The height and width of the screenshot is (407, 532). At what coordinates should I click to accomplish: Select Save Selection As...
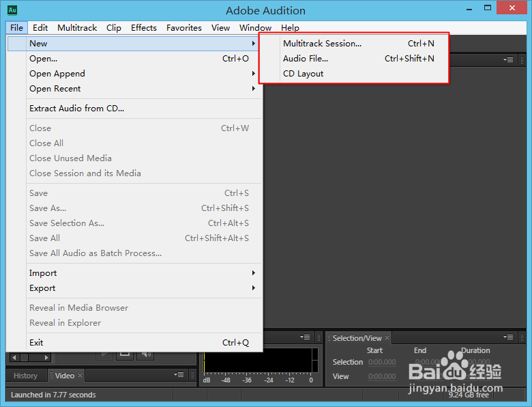pos(134,223)
